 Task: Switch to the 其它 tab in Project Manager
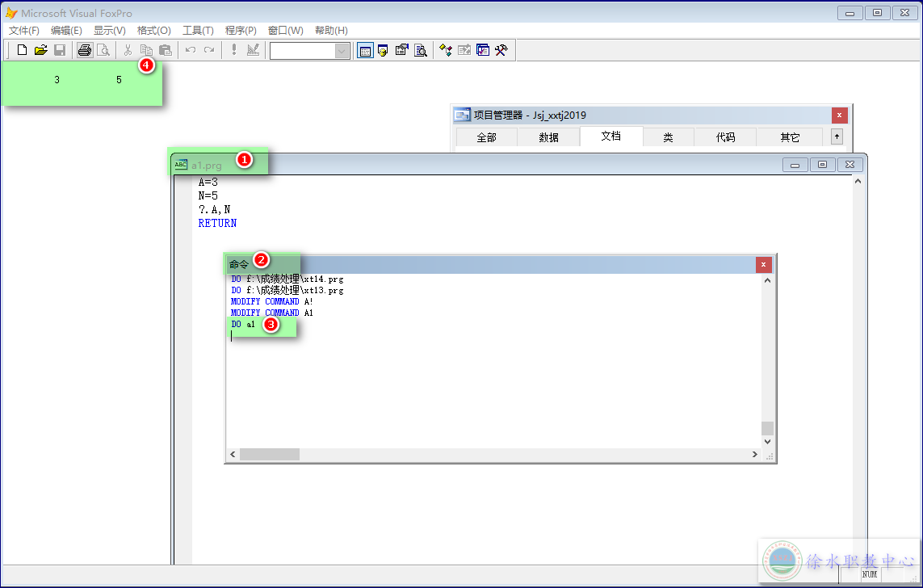(x=790, y=137)
